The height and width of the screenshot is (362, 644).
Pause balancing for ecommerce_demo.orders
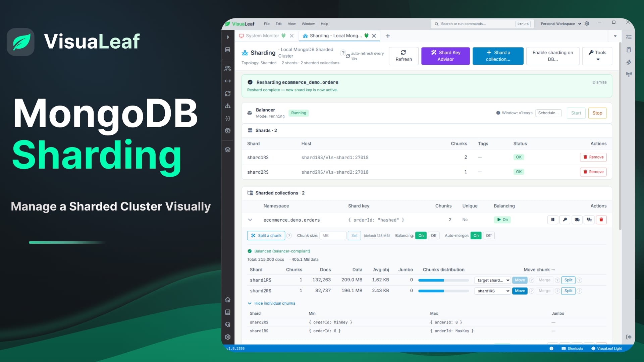(x=553, y=220)
